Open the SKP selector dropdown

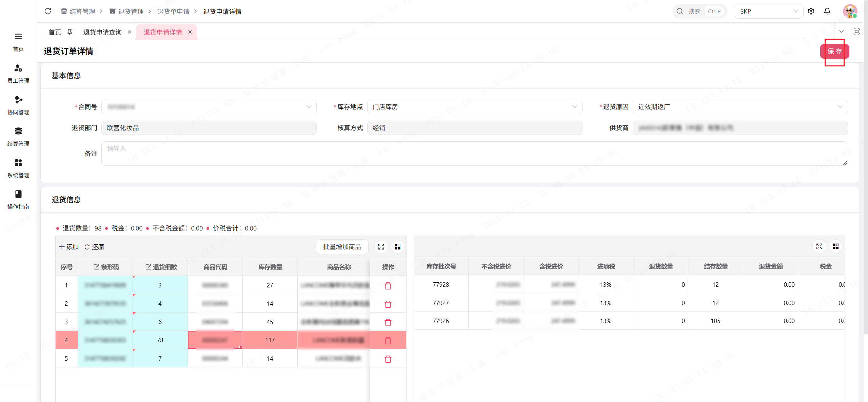coord(768,11)
